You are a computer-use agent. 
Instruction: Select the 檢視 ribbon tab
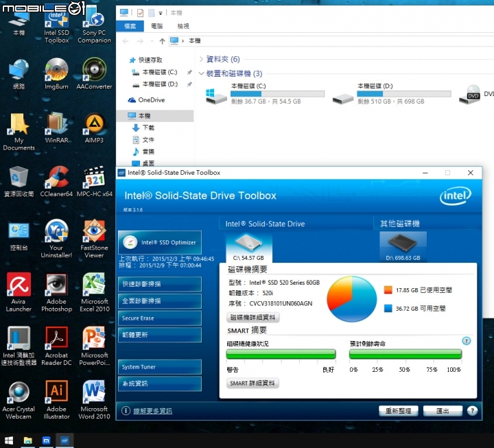coord(183,26)
